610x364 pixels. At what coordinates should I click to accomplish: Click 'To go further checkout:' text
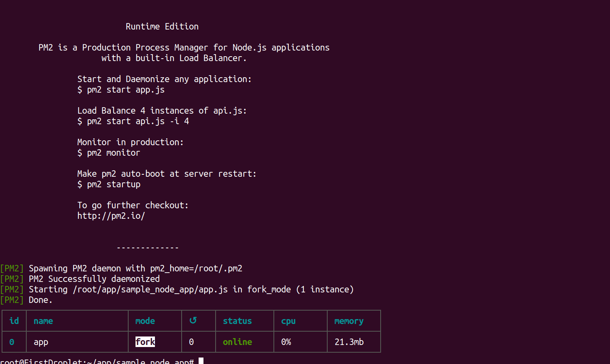coord(133,205)
